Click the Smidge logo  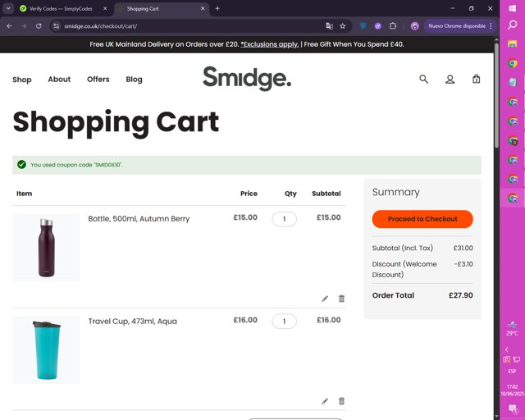click(x=247, y=79)
